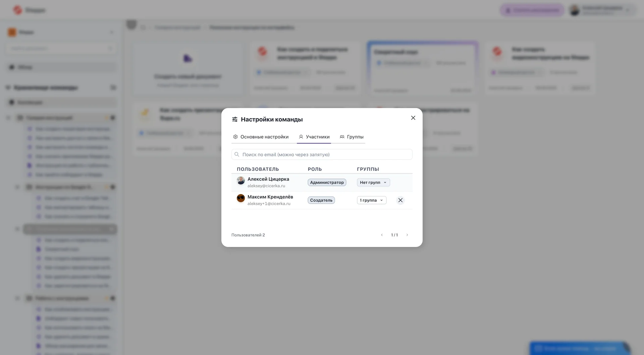The image size is (644, 355).
Task: Click the group icon on Группы tab
Action: 342,137
